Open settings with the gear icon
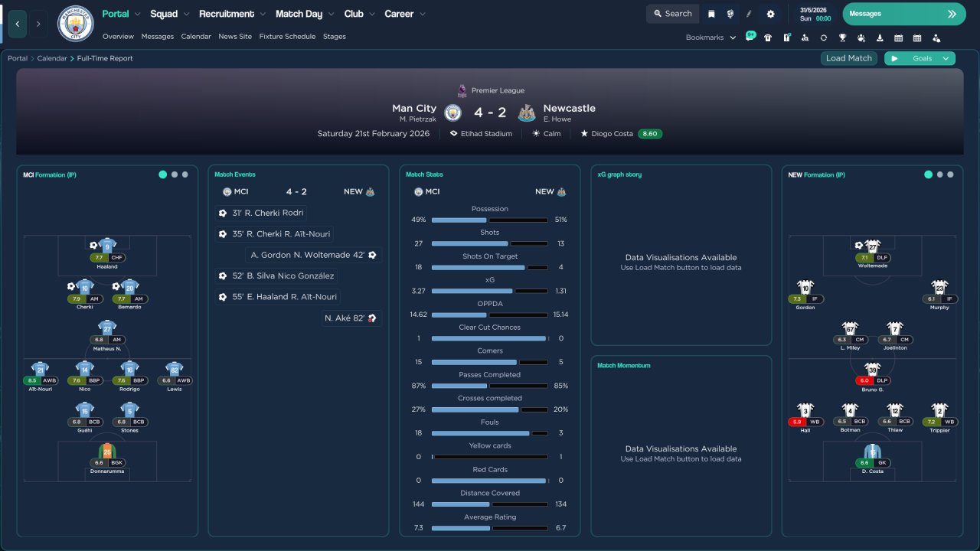The width and height of the screenshot is (980, 551). point(770,14)
